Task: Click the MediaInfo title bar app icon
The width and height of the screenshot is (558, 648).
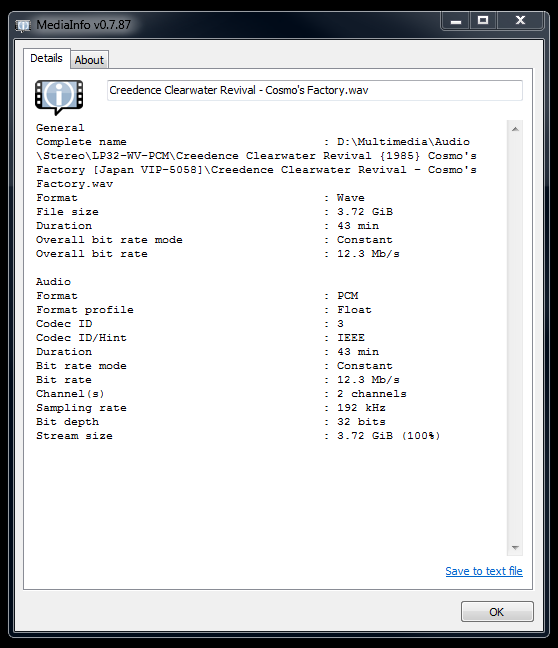Action: click(x=23, y=26)
